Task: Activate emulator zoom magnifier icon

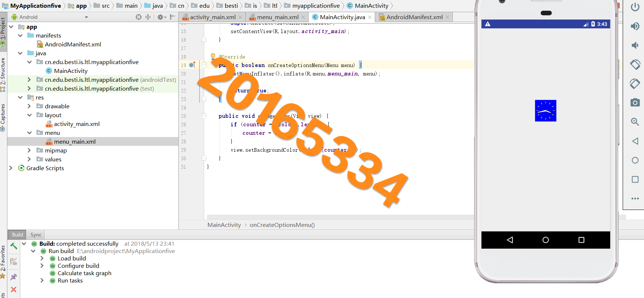Action: 635,122
